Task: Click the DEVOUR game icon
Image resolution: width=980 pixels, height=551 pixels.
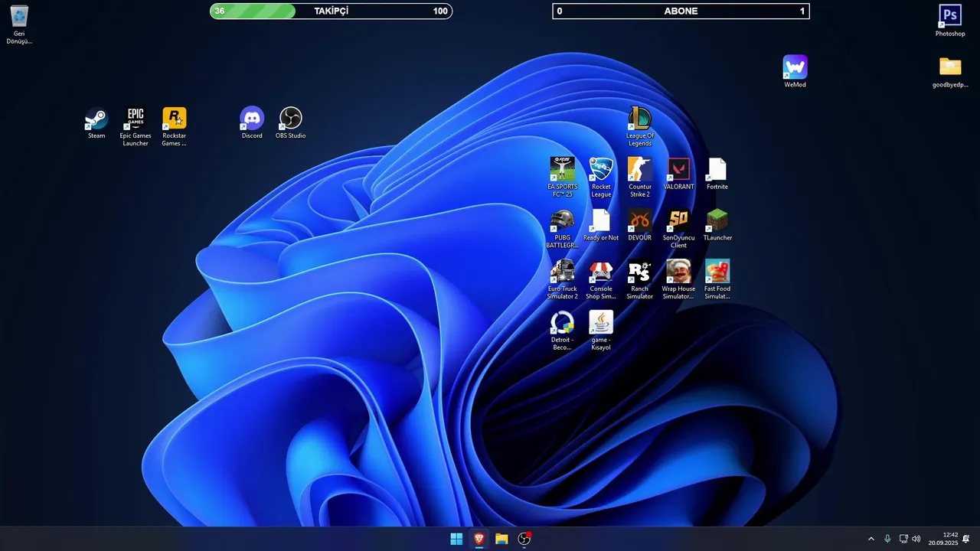Action: [640, 225]
